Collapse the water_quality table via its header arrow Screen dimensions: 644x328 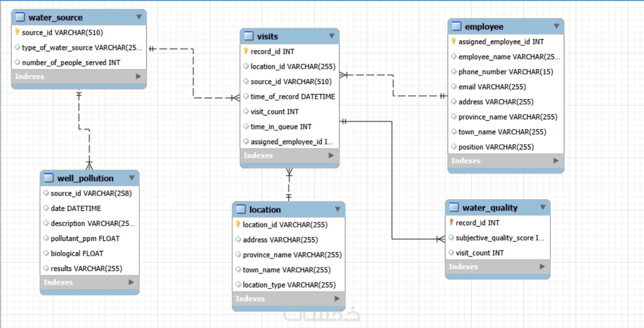(543, 208)
